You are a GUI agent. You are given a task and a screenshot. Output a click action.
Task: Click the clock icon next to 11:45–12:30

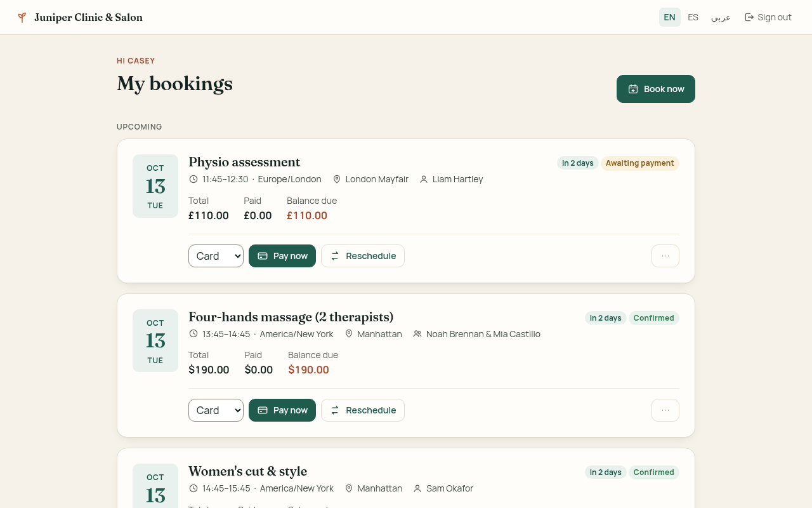(x=193, y=179)
